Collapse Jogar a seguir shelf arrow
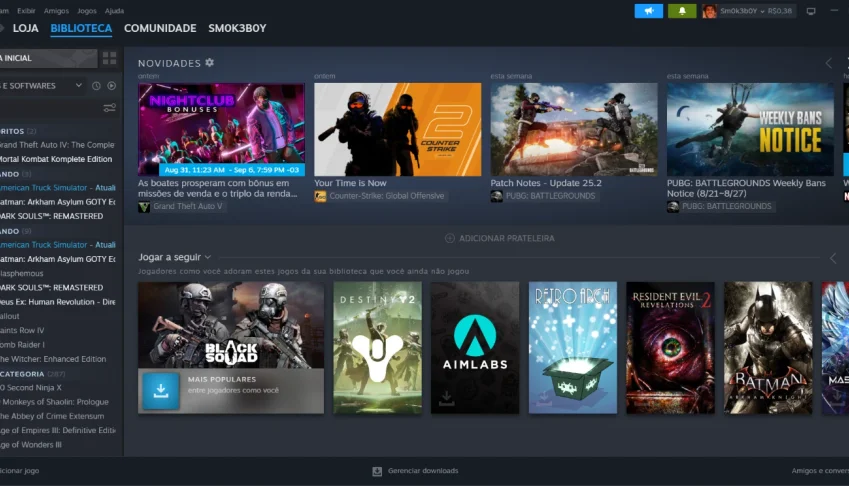Screen dimensions: 849x486 pyautogui.click(x=833, y=258)
